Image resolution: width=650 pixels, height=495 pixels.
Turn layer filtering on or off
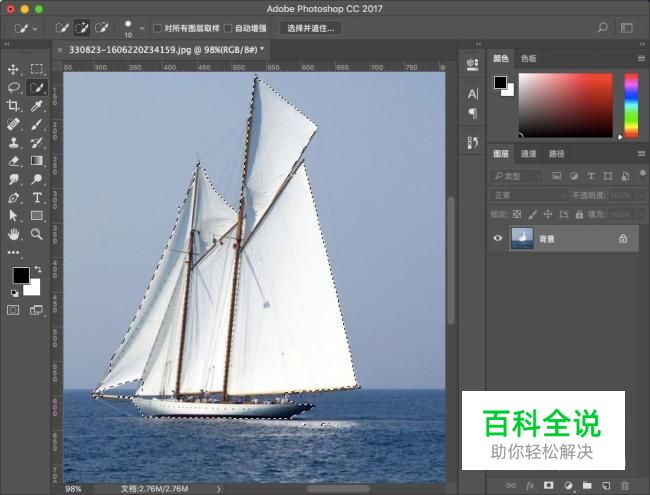pos(643,173)
